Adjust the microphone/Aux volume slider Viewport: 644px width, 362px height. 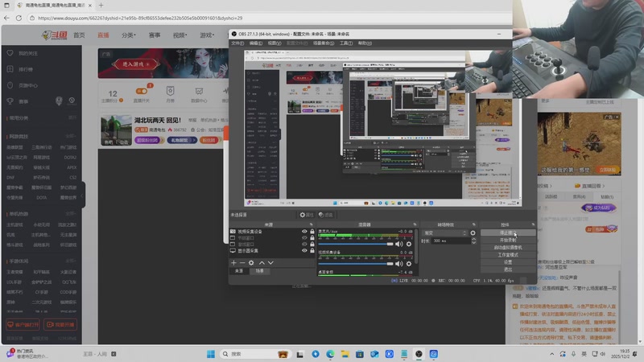click(356, 244)
